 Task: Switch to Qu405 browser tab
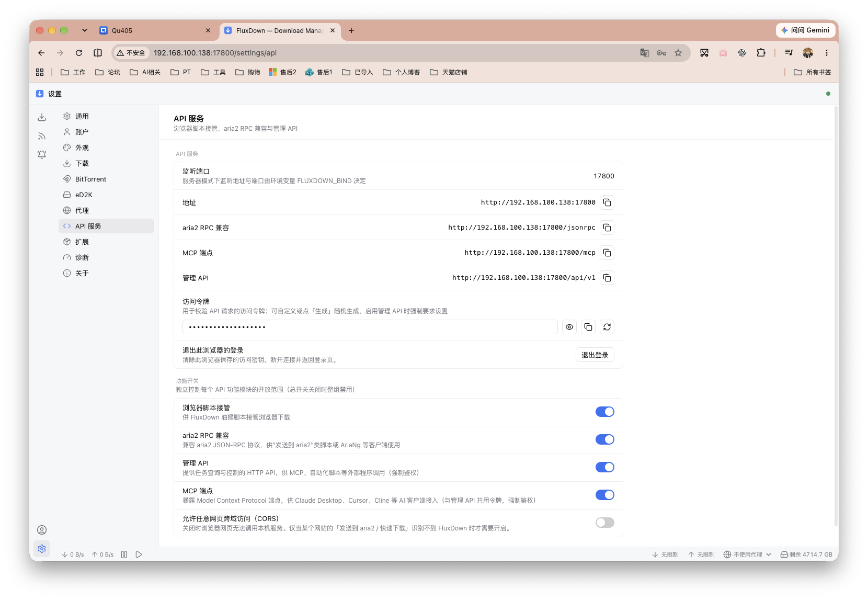click(155, 30)
